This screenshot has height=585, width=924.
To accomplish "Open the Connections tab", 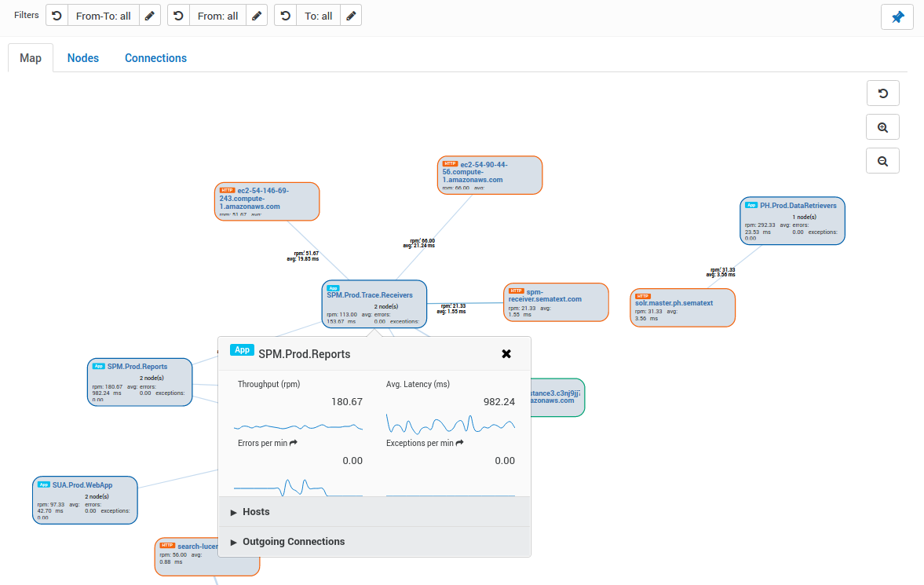I will (155, 58).
